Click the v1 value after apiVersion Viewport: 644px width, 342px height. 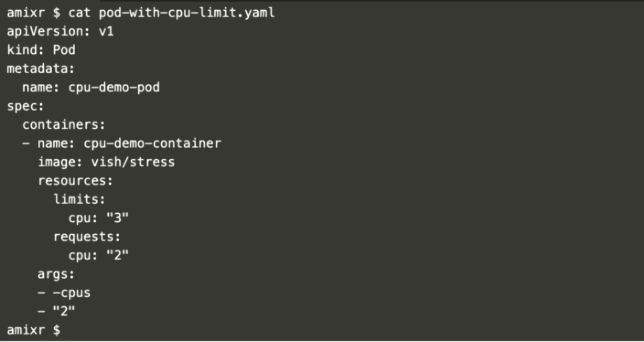coord(106,31)
